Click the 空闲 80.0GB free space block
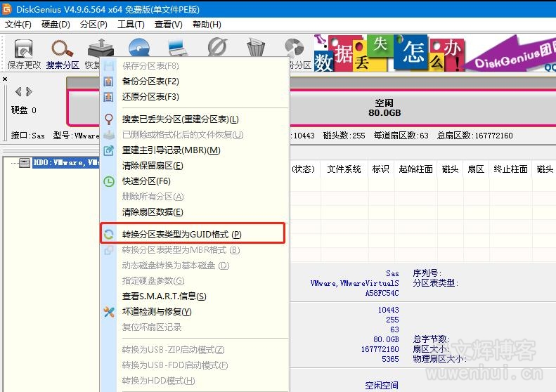556x392 pixels. click(x=384, y=107)
